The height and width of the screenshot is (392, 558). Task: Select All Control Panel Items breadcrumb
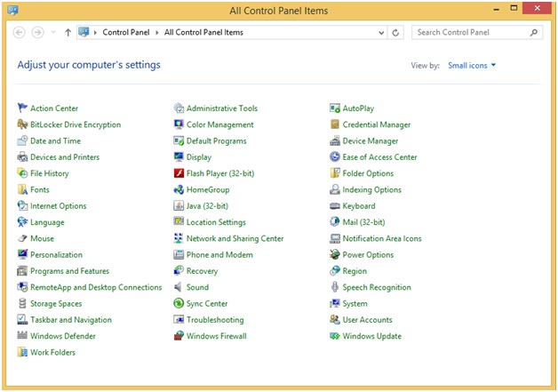click(203, 33)
